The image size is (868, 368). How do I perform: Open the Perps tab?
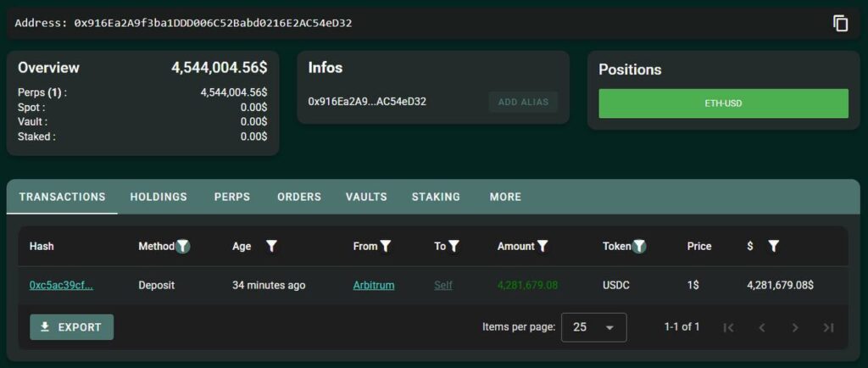[231, 197]
